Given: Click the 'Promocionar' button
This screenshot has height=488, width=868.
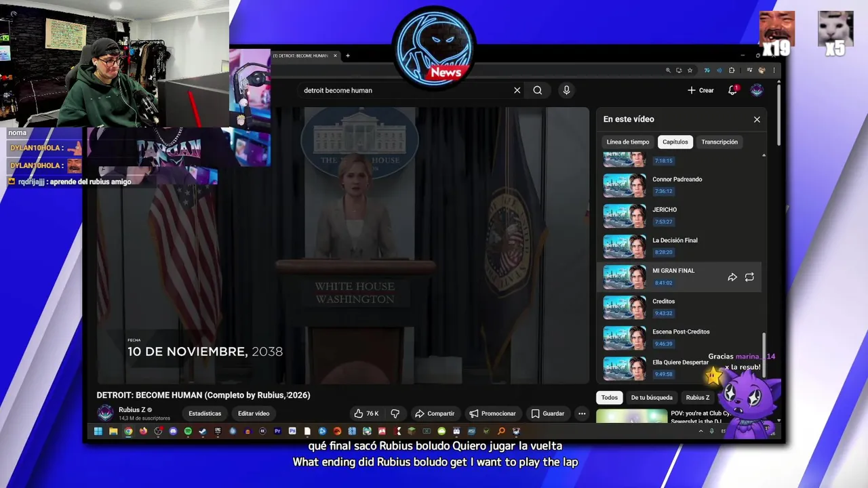Looking at the screenshot, I should 493,413.
